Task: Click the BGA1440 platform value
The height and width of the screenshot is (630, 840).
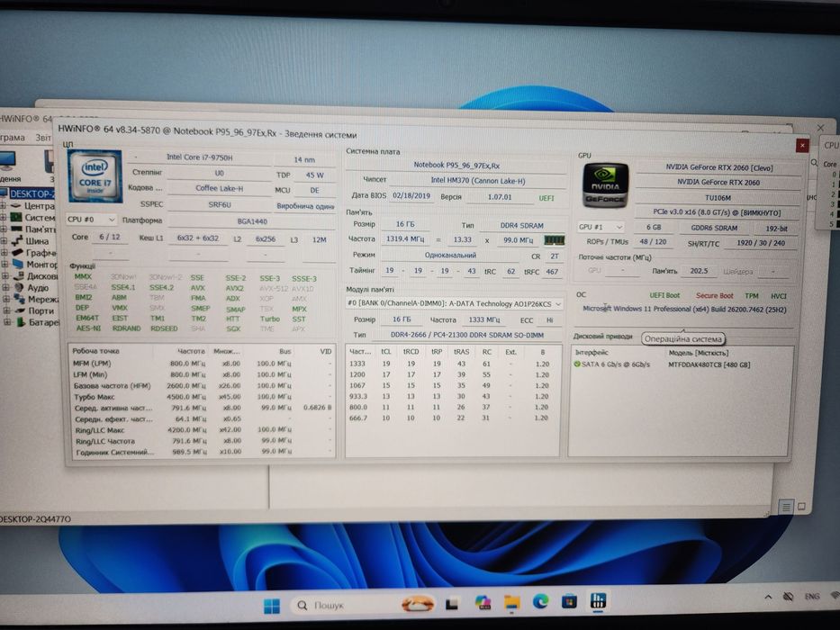Action: [252, 220]
